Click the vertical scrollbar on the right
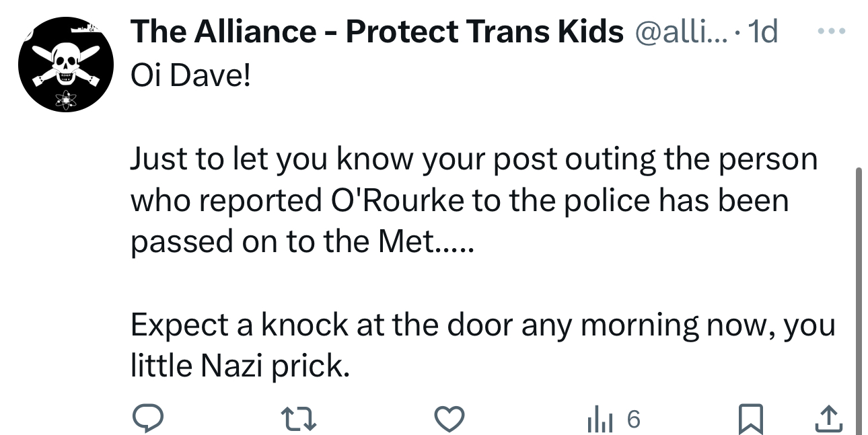This screenshot has width=868, height=435. [x=857, y=296]
